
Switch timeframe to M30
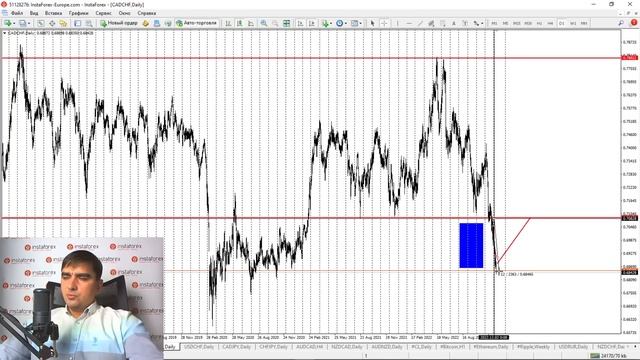tap(528, 23)
